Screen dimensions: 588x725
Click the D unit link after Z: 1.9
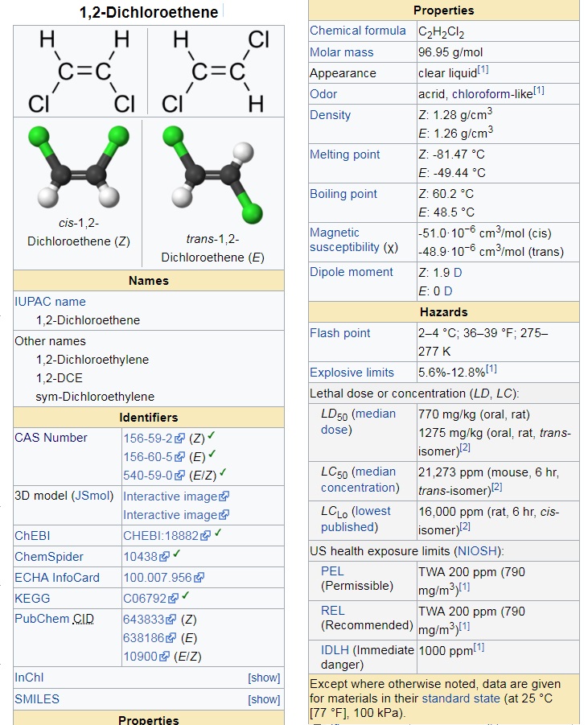[x=458, y=273]
